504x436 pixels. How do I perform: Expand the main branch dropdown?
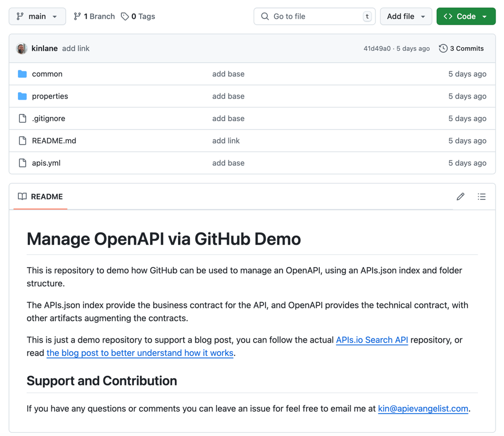coord(37,16)
